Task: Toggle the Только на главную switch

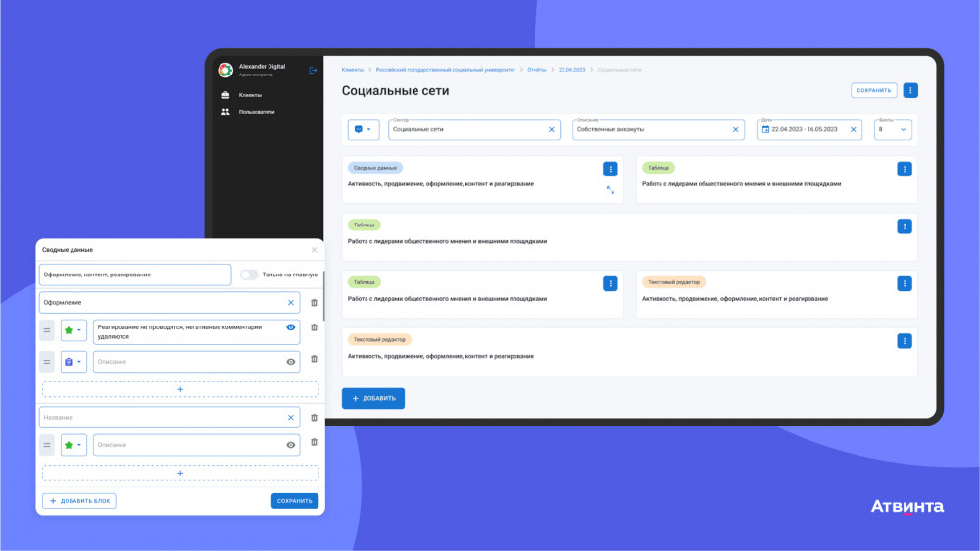Action: pos(249,275)
